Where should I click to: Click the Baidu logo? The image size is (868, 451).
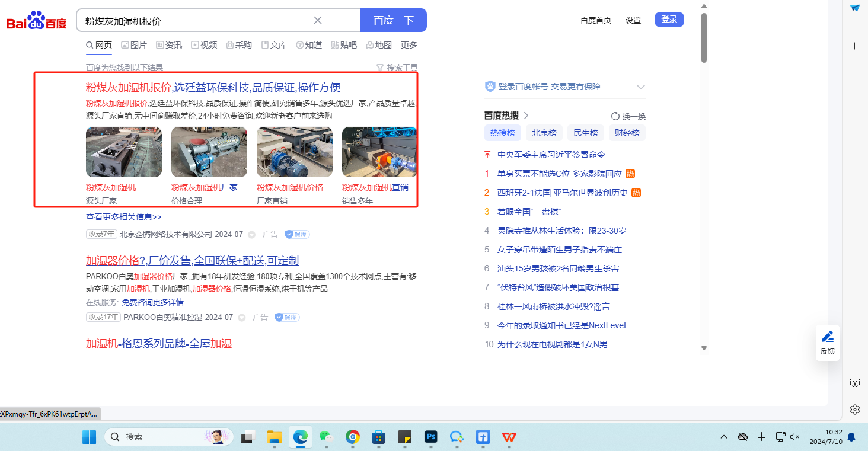(x=37, y=21)
